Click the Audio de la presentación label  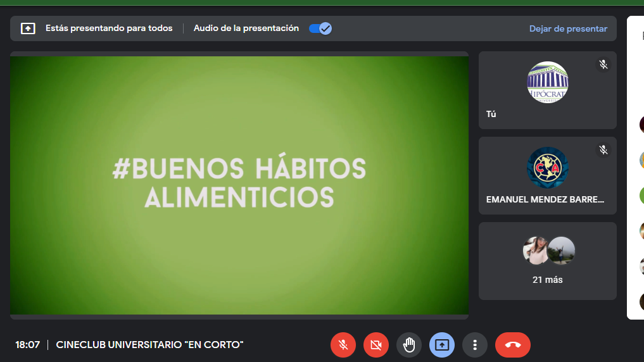point(246,28)
